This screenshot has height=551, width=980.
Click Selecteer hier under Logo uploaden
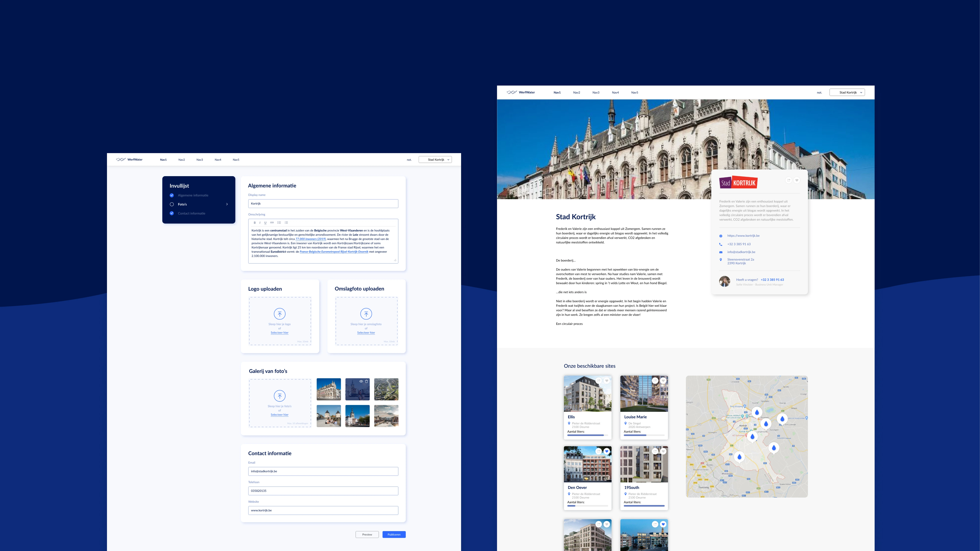pos(280,333)
